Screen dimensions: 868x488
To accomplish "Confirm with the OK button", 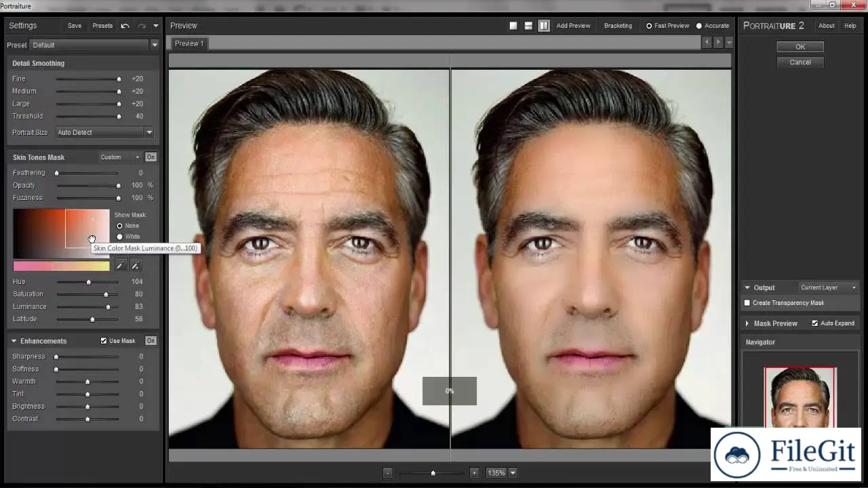I will tap(800, 47).
